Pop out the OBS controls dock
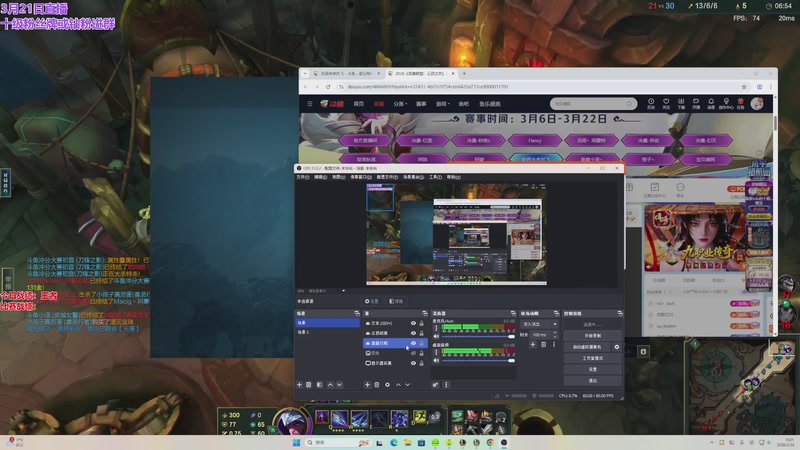This screenshot has height=450, width=800. (620, 313)
